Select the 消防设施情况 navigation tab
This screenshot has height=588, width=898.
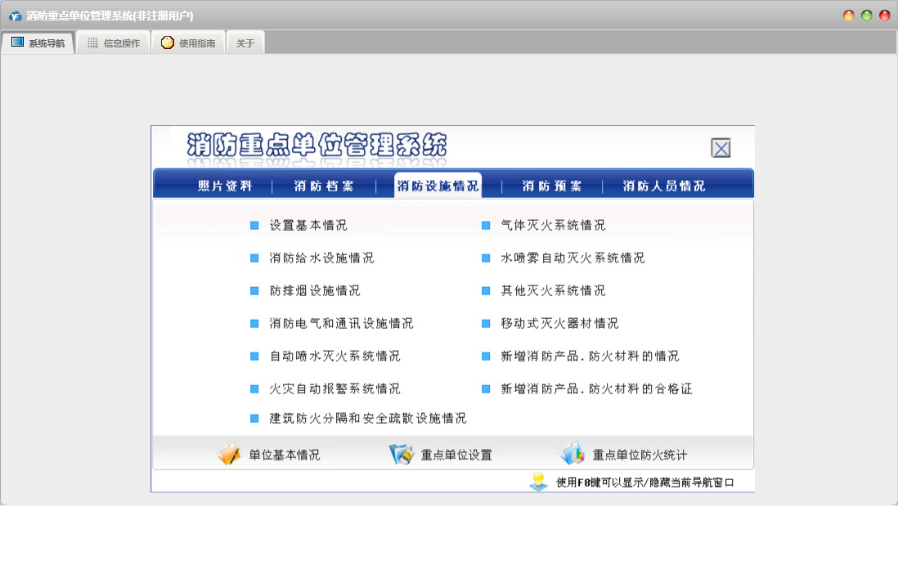click(438, 186)
